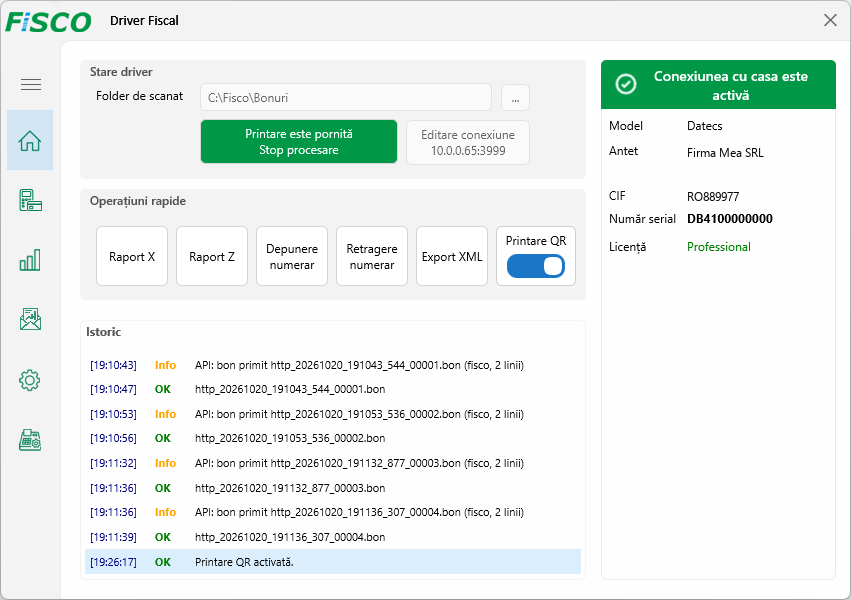
Task: Click the Professional license link
Action: pos(719,247)
